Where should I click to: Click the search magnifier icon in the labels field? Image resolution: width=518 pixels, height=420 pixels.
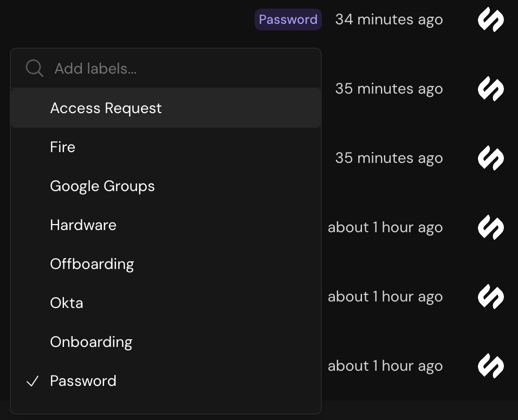pyautogui.click(x=34, y=68)
